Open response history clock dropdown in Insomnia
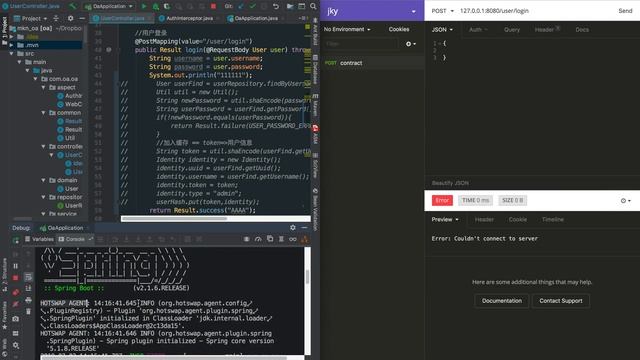Viewport: 640px width, 360px height. tap(625, 200)
